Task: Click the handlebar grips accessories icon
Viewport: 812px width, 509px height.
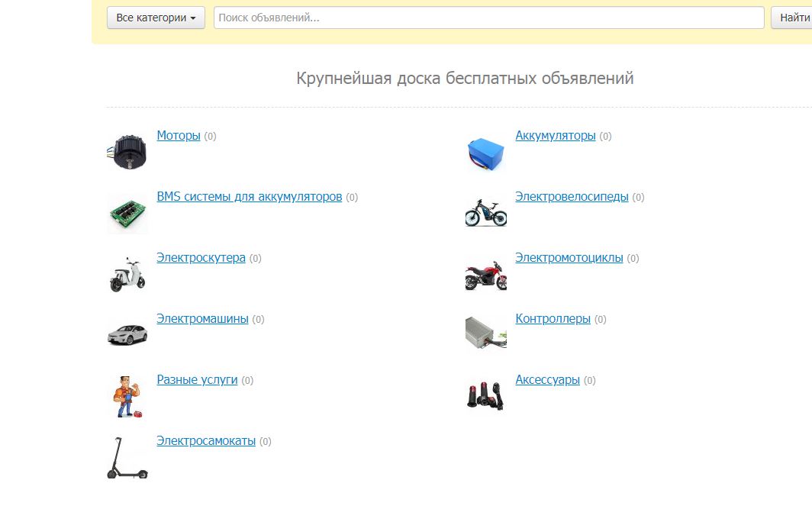Action: pos(485,395)
